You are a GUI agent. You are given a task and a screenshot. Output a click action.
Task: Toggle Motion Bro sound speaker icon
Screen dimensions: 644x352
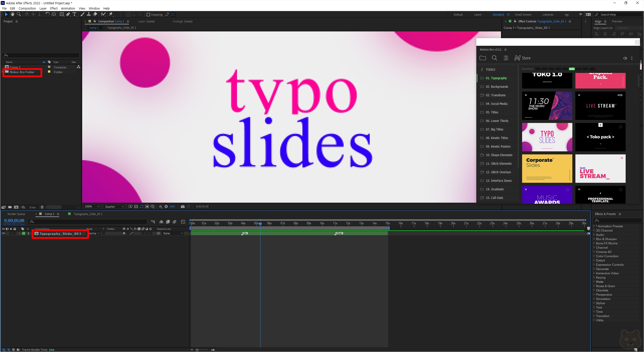625,58
